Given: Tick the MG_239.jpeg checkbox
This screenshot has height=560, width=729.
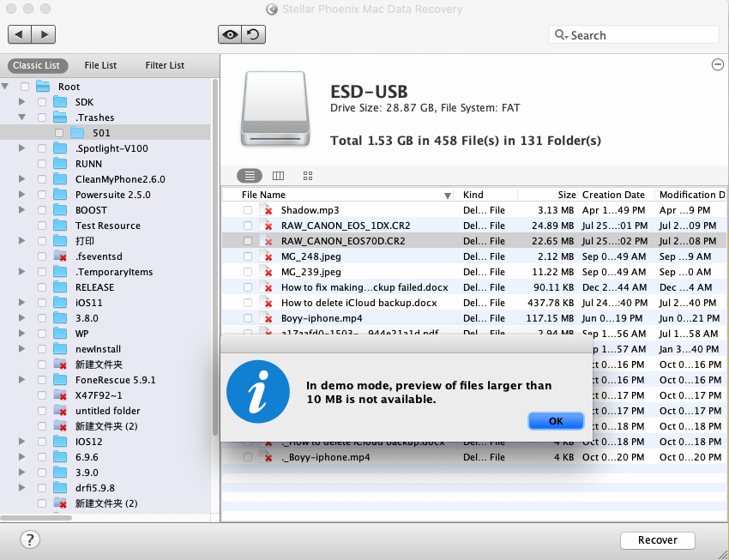Looking at the screenshot, I should [248, 272].
